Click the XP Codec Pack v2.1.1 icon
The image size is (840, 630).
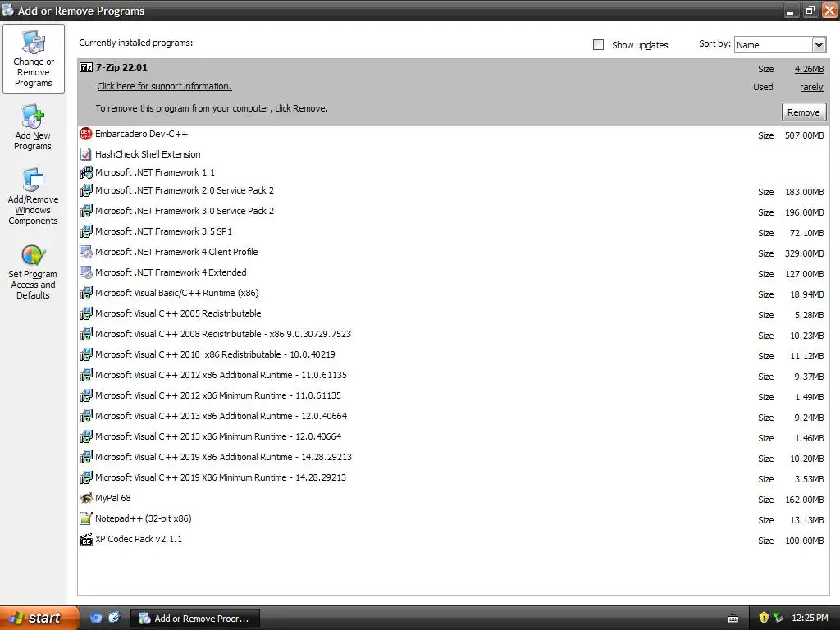(85, 539)
